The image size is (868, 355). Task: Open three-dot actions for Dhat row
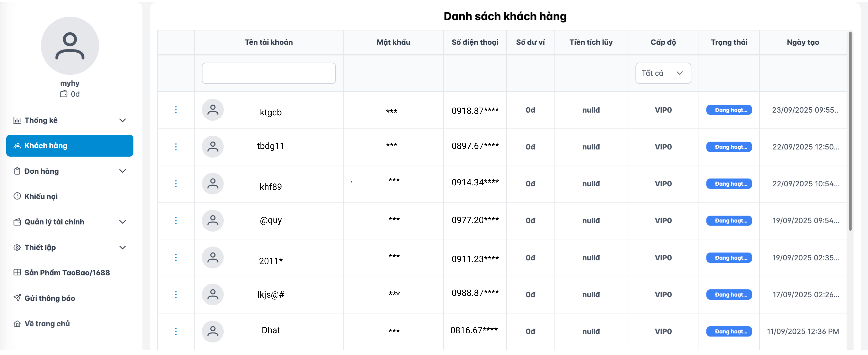pos(176,331)
